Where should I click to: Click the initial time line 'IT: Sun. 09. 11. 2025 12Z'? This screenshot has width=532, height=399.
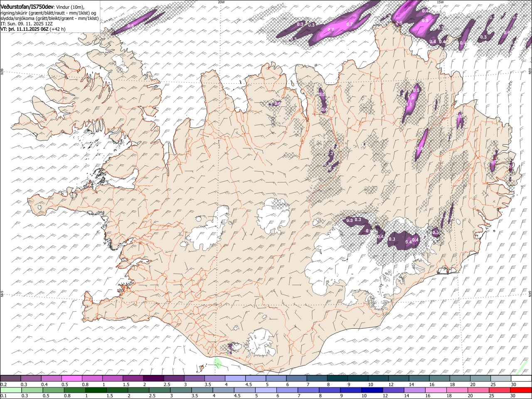pos(27,24)
